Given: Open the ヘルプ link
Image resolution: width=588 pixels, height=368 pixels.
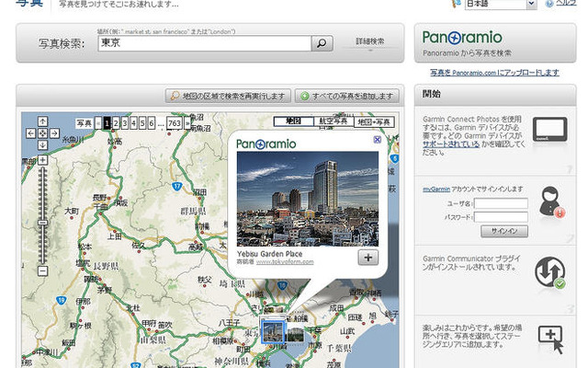Looking at the screenshot, I should pos(566,3).
